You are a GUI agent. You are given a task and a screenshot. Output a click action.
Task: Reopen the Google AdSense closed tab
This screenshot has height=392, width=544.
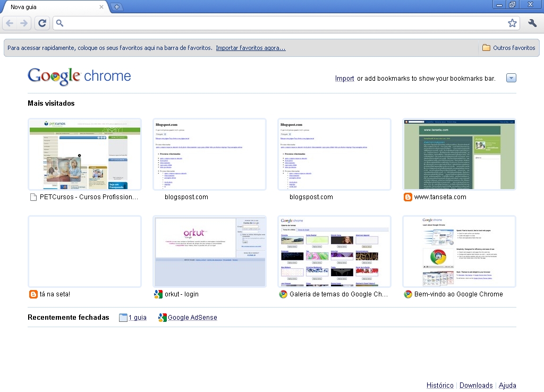[x=192, y=318]
